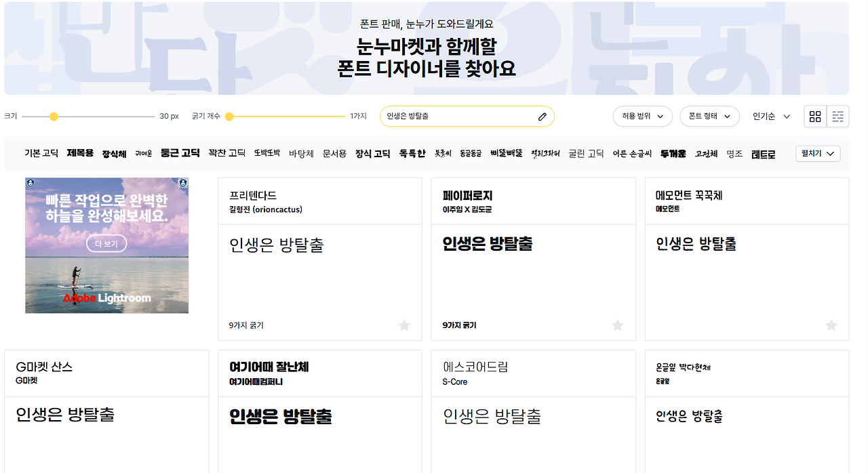
Task: Click the pencil icon to edit preview text
Action: coord(541,116)
